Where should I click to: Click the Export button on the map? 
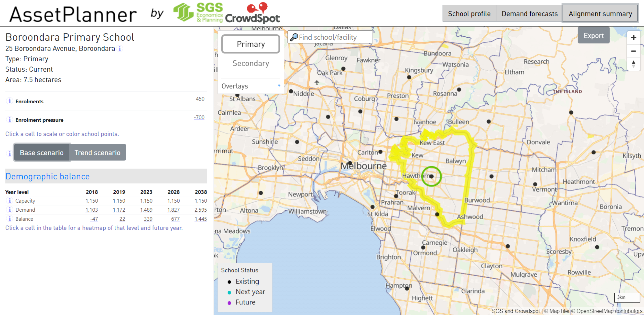[x=594, y=36]
